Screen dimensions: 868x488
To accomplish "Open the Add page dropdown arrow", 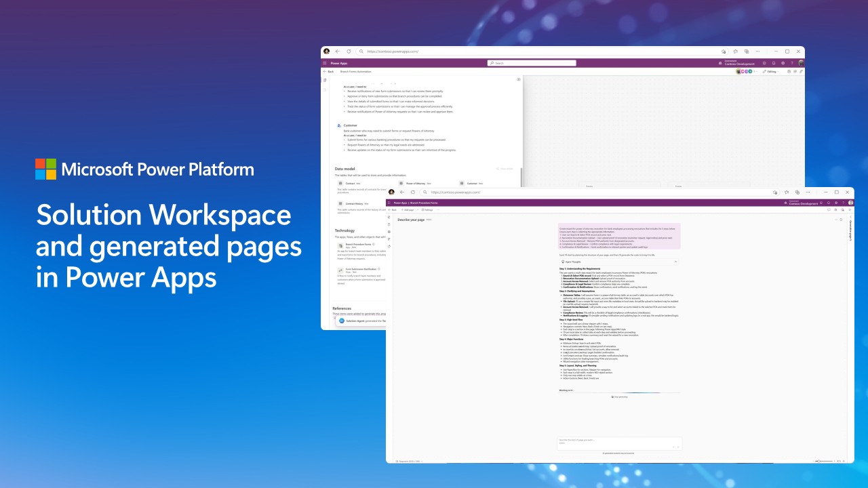I will (418, 210).
